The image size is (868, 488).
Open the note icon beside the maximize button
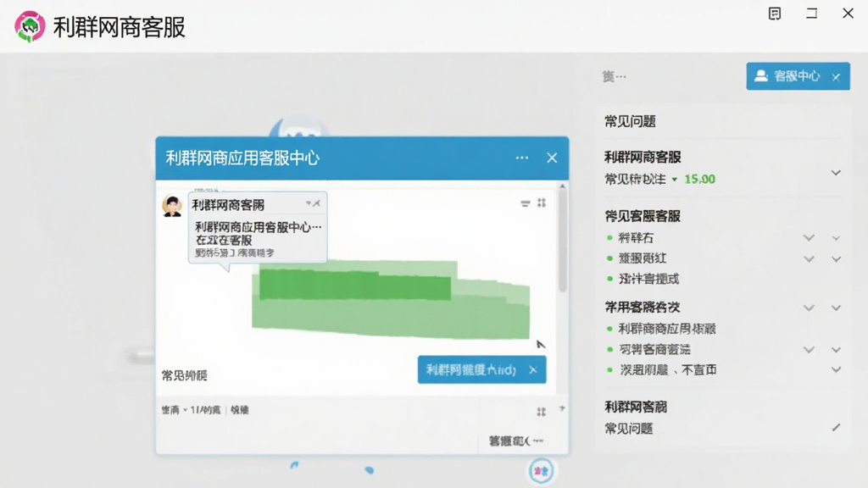775,14
